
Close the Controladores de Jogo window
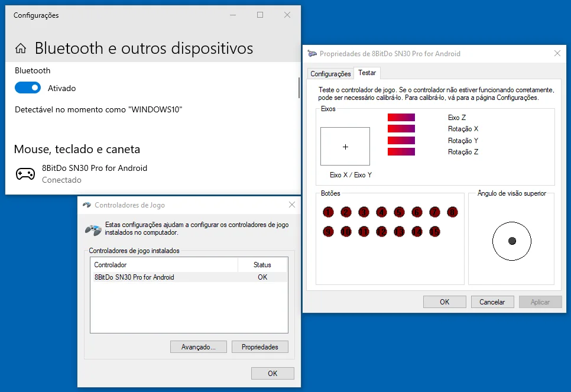coord(291,205)
